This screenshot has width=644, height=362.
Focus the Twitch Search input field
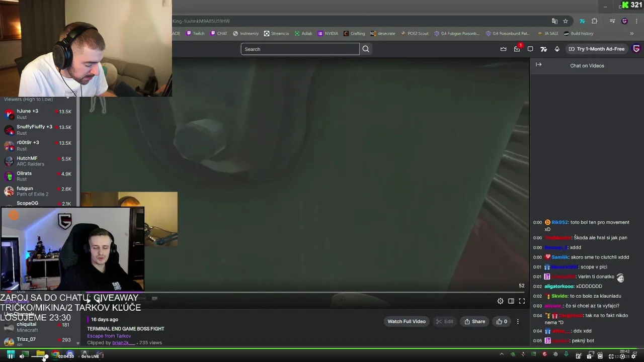(x=300, y=49)
